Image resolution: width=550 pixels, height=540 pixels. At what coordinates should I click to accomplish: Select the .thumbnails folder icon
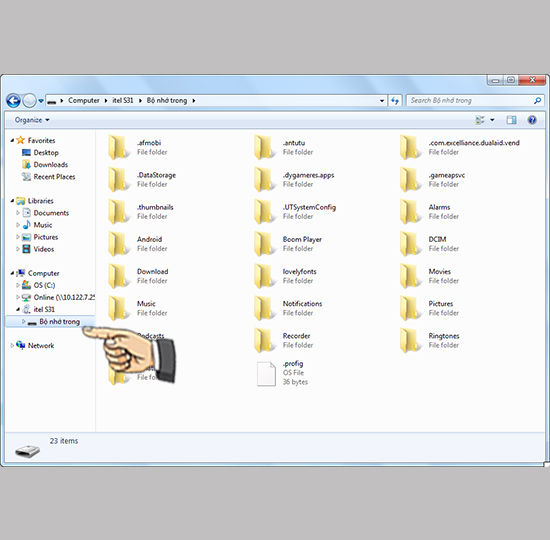coord(118,212)
